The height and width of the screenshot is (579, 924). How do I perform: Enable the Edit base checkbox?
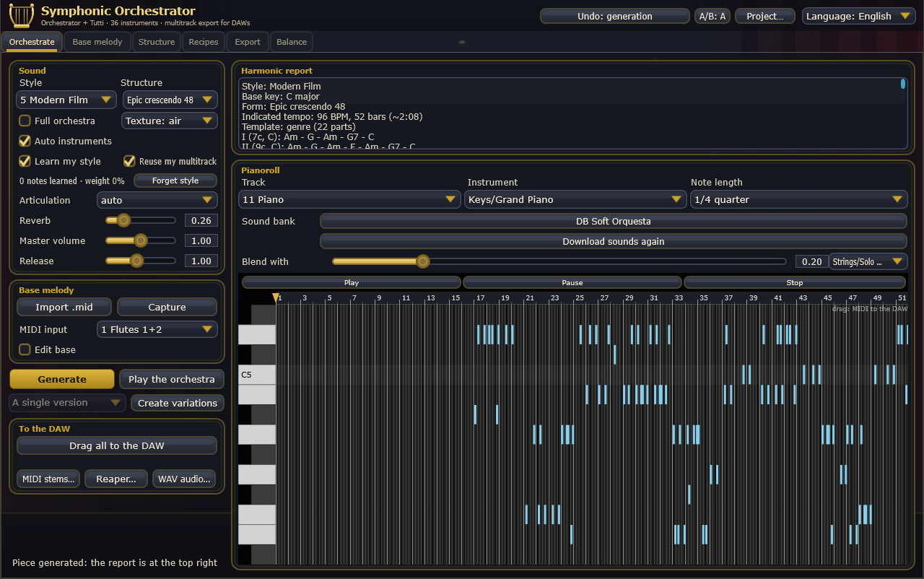(x=25, y=349)
